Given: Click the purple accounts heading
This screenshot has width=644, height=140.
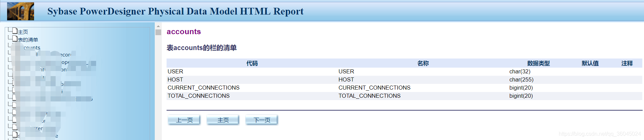Looking at the screenshot, I should pos(184,31).
